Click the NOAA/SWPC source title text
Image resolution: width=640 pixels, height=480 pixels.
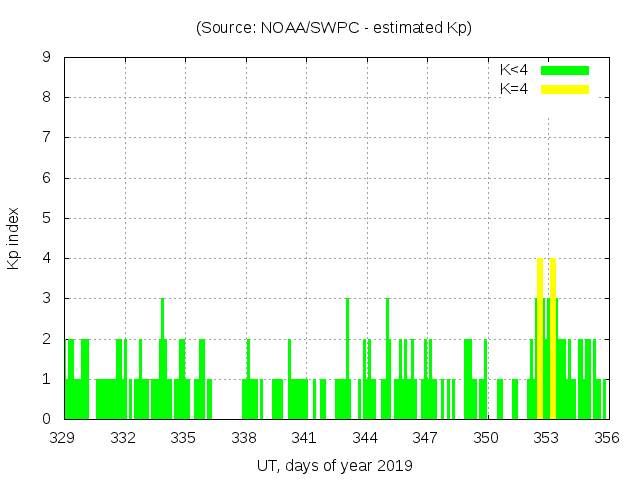pos(333,28)
